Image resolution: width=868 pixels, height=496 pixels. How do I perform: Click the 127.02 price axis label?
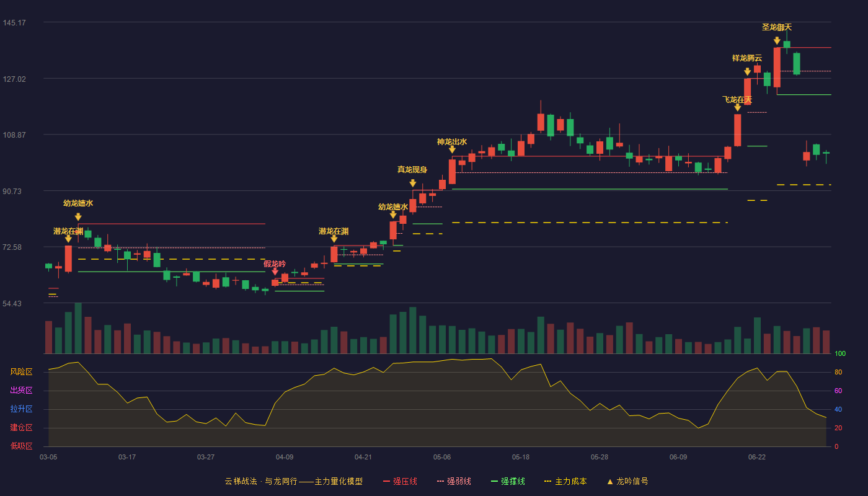[x=14, y=79]
